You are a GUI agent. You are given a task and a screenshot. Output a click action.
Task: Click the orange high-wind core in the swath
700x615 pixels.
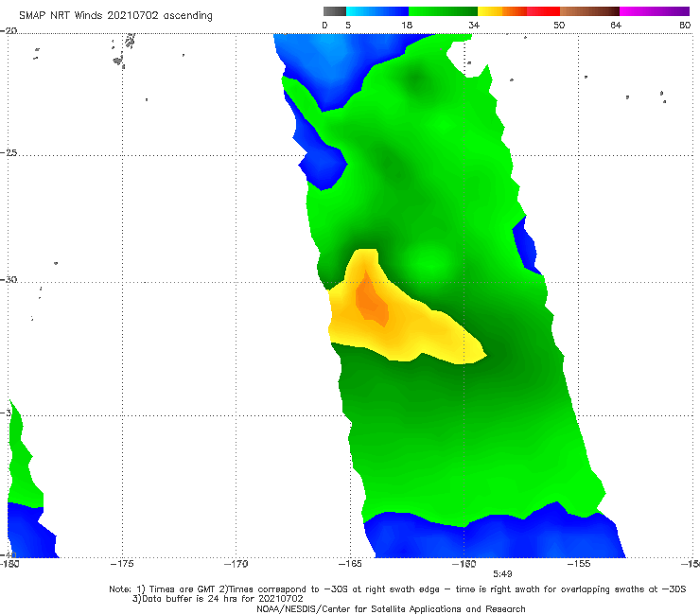[x=372, y=300]
